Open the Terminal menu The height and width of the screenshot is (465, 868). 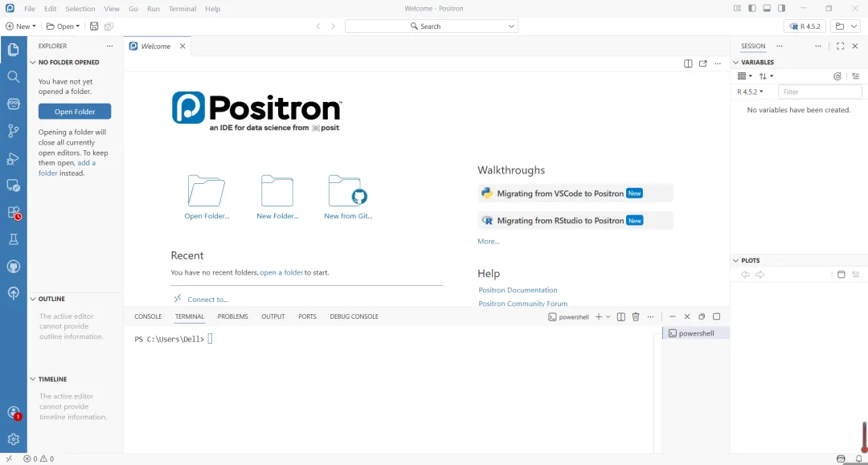182,8
